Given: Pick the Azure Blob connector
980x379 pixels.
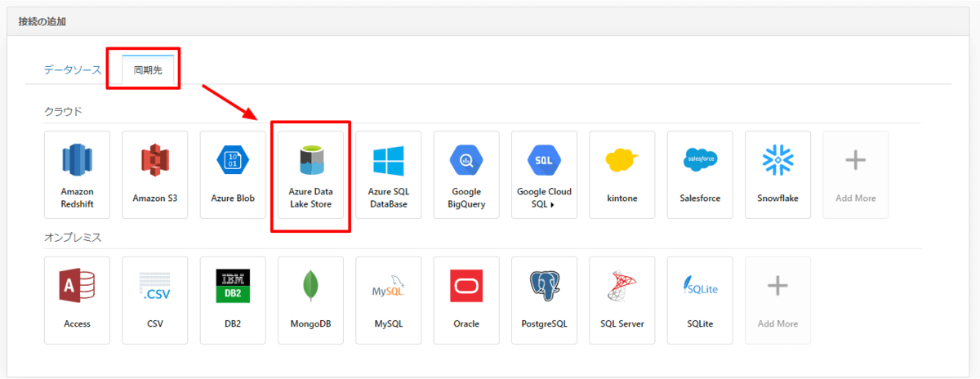Looking at the screenshot, I should point(233,175).
